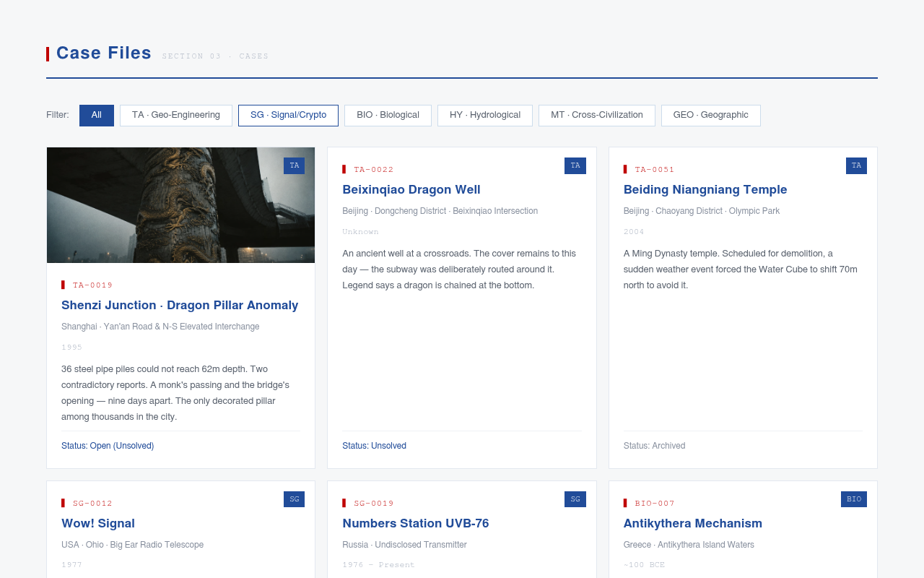Click Russia · Undisclosed Transmitter text

pos(404,545)
